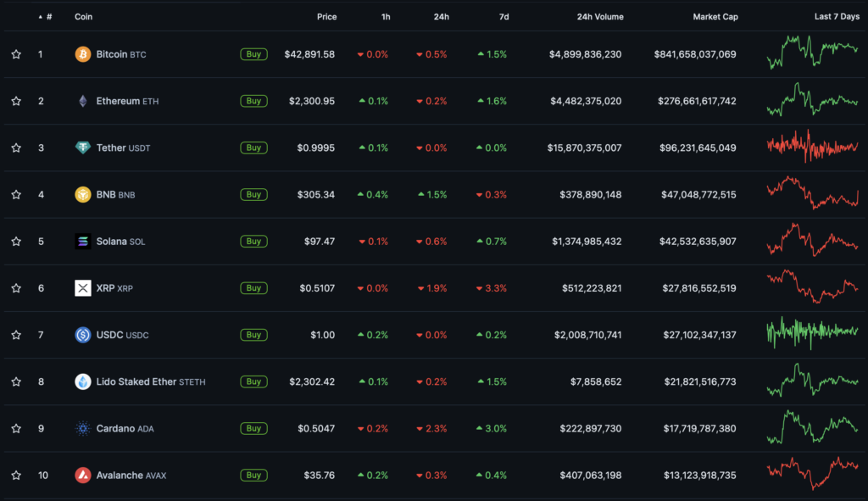Image resolution: width=868 pixels, height=501 pixels.
Task: Sort coins by Market Cap header
Action: point(715,17)
